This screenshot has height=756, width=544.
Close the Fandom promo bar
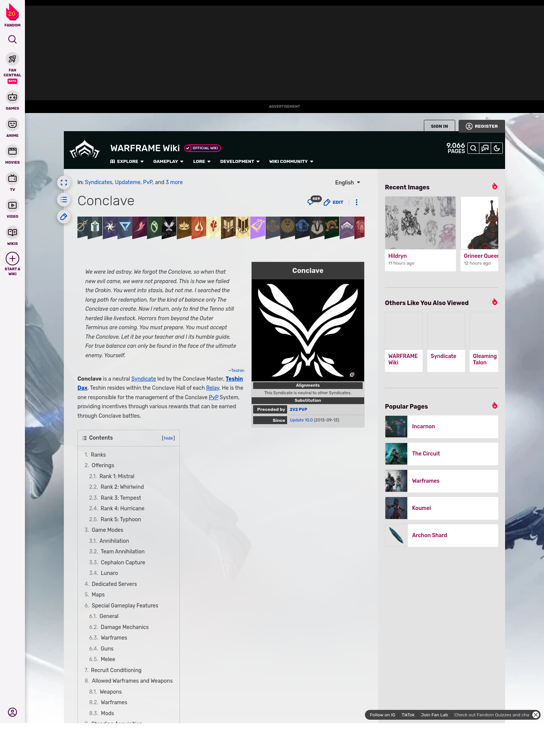point(536,715)
